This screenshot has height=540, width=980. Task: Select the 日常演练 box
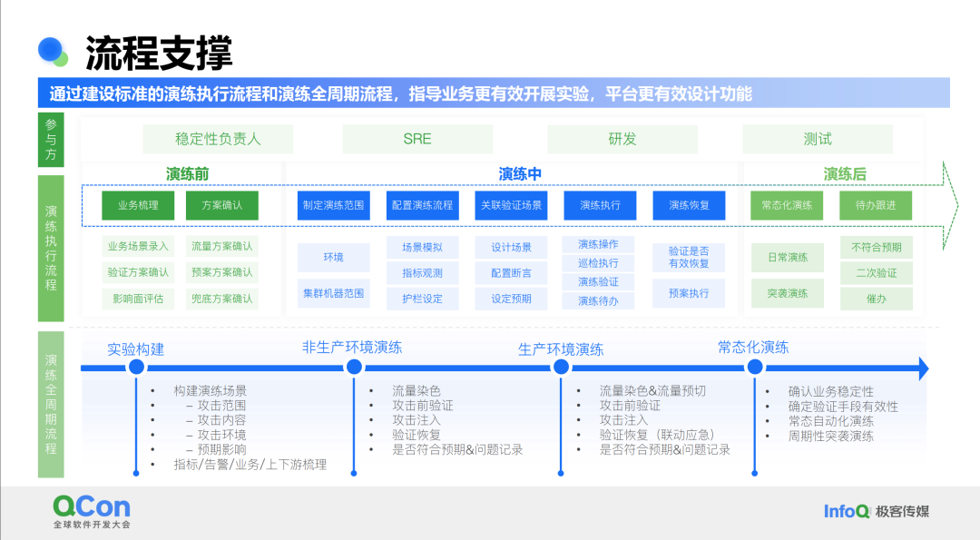pos(788,258)
